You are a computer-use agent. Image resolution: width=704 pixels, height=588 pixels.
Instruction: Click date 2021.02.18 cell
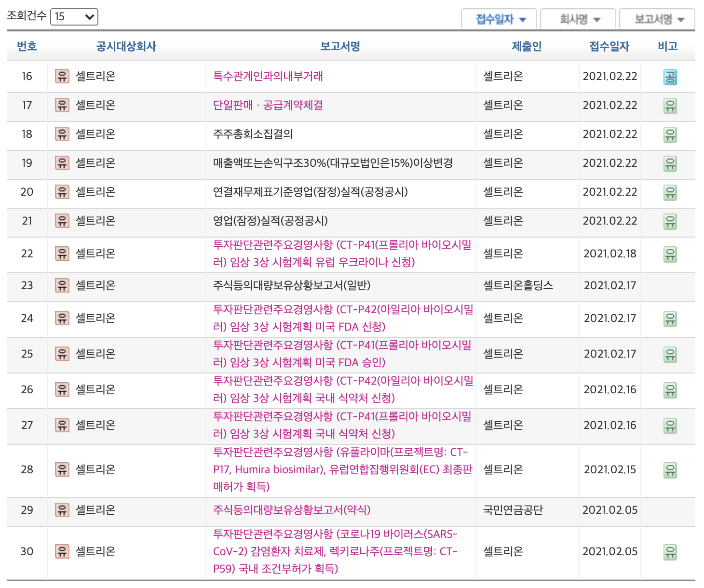(610, 254)
